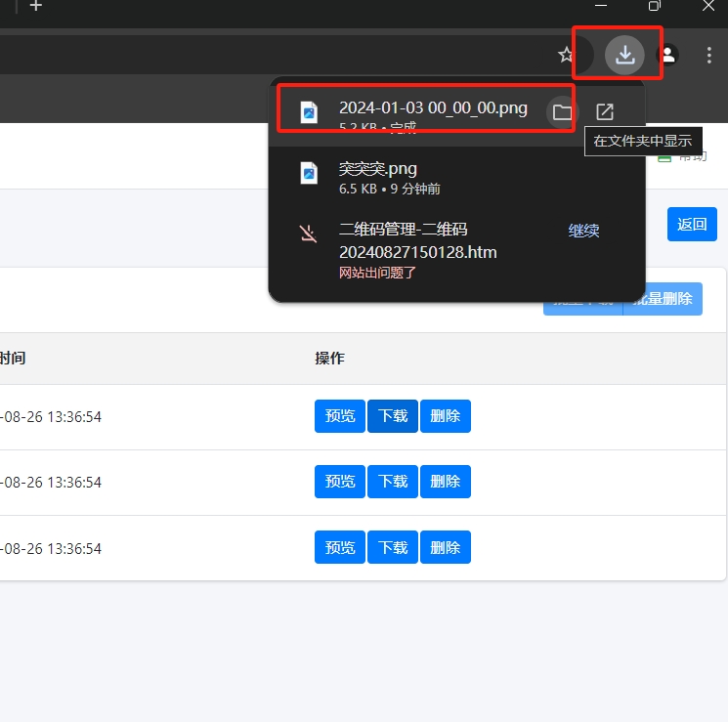Viewport: 728px width, 722px height.
Task: Click the image file icon of 2024-01-03 00_00_00.png
Action: [309, 112]
